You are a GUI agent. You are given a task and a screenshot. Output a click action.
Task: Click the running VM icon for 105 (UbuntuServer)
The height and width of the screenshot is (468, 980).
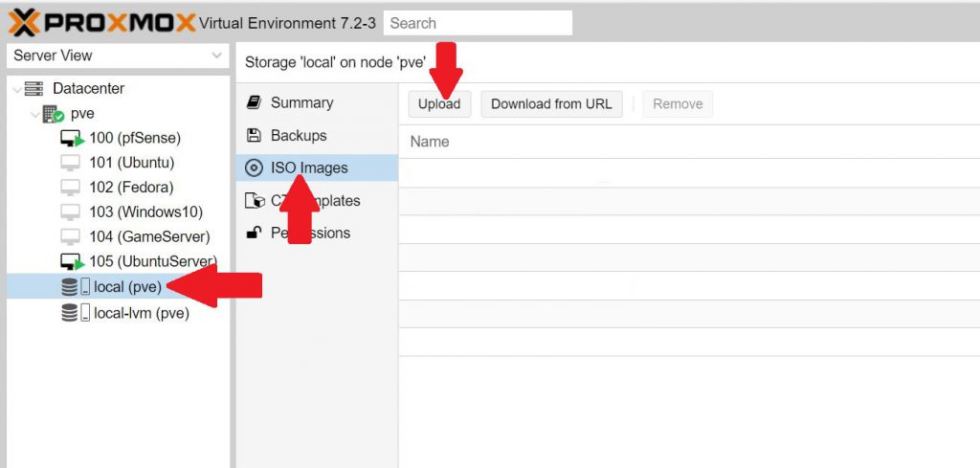pos(71,262)
